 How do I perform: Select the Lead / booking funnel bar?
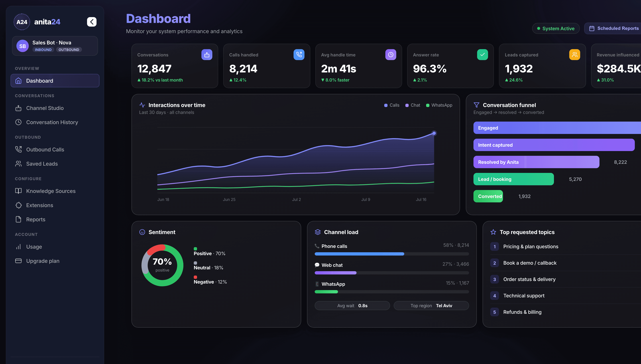tap(514, 179)
